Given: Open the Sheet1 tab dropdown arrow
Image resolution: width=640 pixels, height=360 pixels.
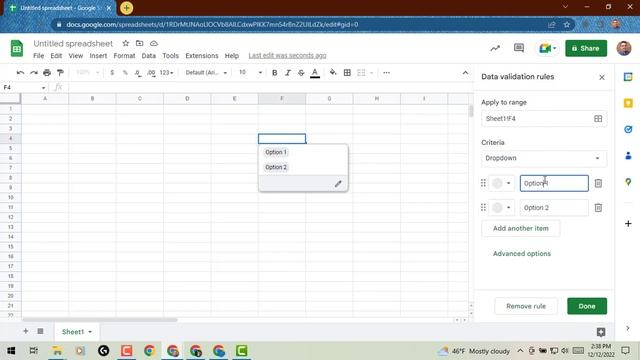Looking at the screenshot, I should [90, 332].
